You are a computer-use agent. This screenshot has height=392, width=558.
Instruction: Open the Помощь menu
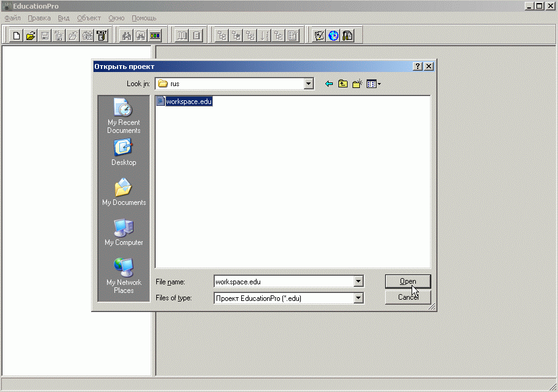pyautogui.click(x=144, y=18)
